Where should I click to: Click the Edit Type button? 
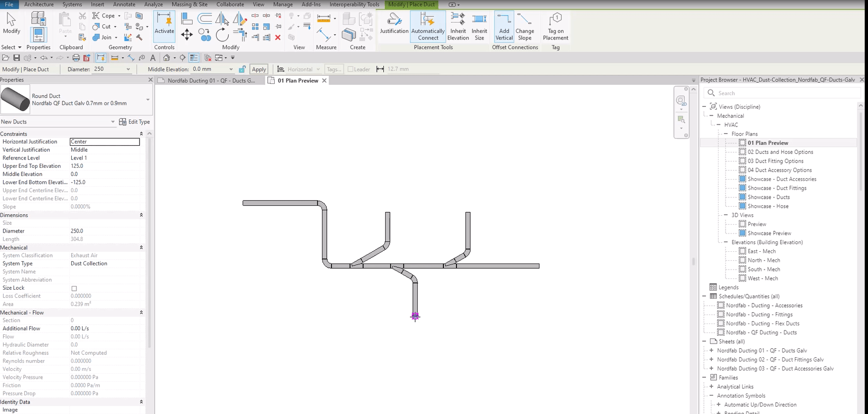pos(135,122)
